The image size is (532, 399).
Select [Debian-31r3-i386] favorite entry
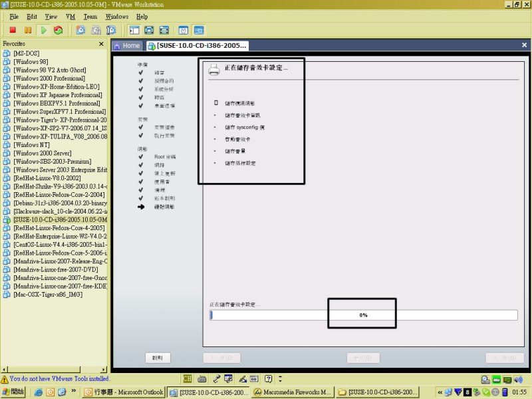60,203
